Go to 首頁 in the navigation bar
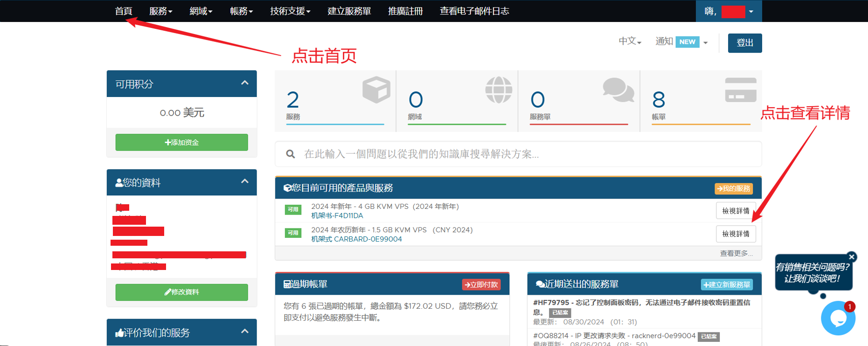 [x=124, y=11]
